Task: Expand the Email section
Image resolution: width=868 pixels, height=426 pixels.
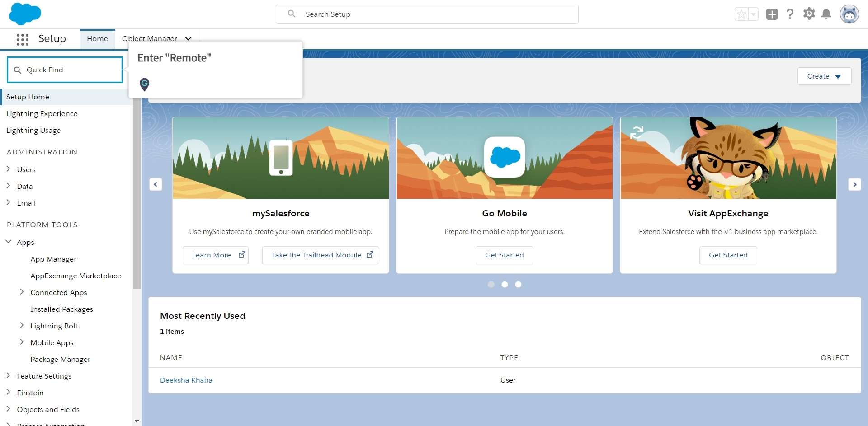Action: (9, 202)
